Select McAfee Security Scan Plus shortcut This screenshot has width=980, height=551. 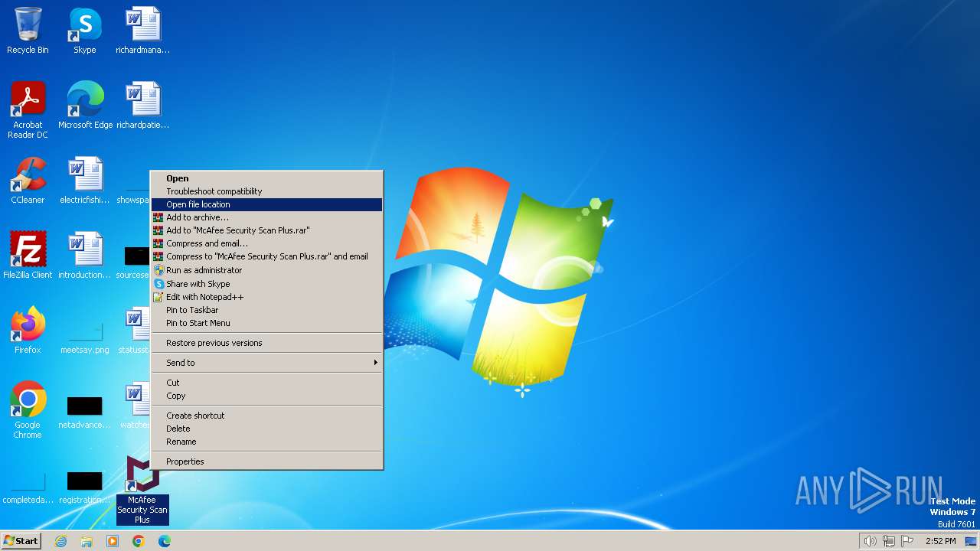tap(142, 490)
